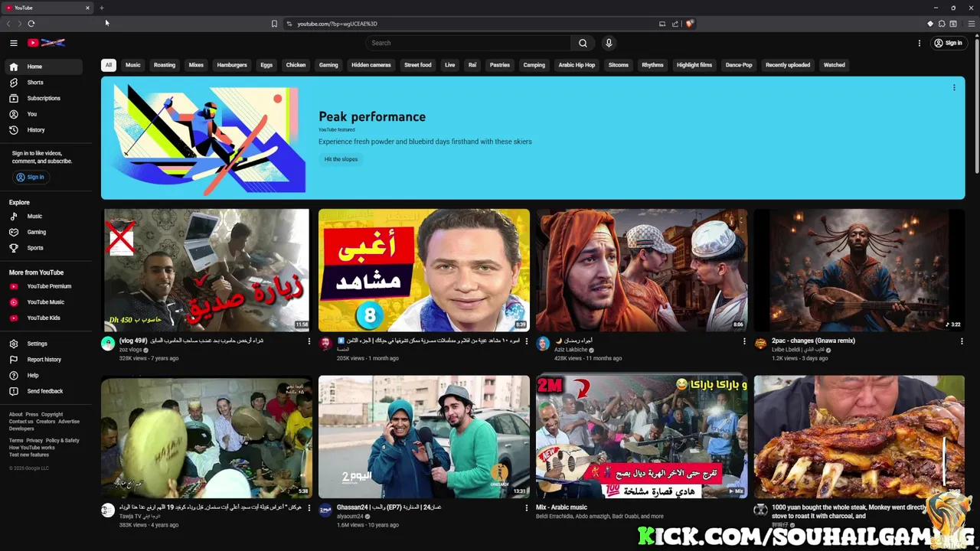This screenshot has width=980, height=551.
Task: Open zoz vlogs channel name
Action: click(130, 350)
